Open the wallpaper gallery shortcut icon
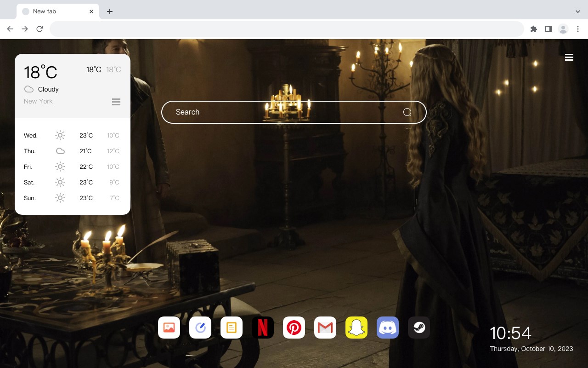The image size is (588, 368). 169,328
